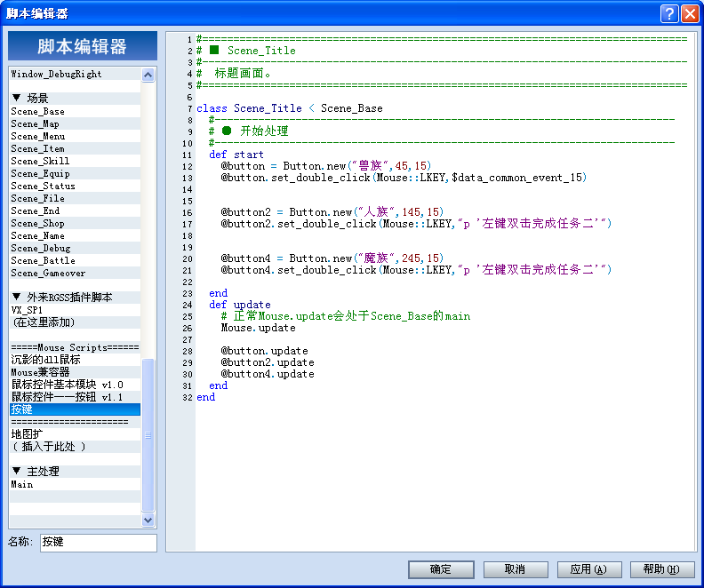The image size is (704, 588).
Task: Click the 开始处理 comment line
Action: [249, 131]
